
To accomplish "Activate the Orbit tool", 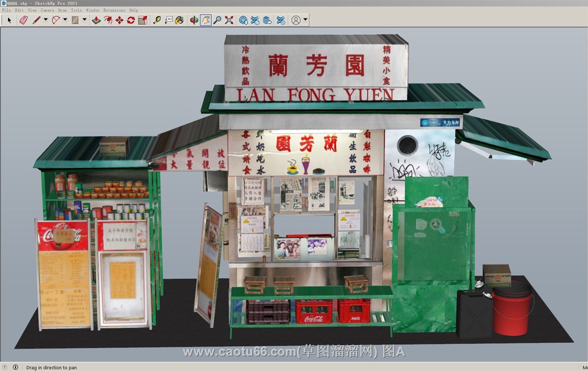I will pyautogui.click(x=194, y=20).
